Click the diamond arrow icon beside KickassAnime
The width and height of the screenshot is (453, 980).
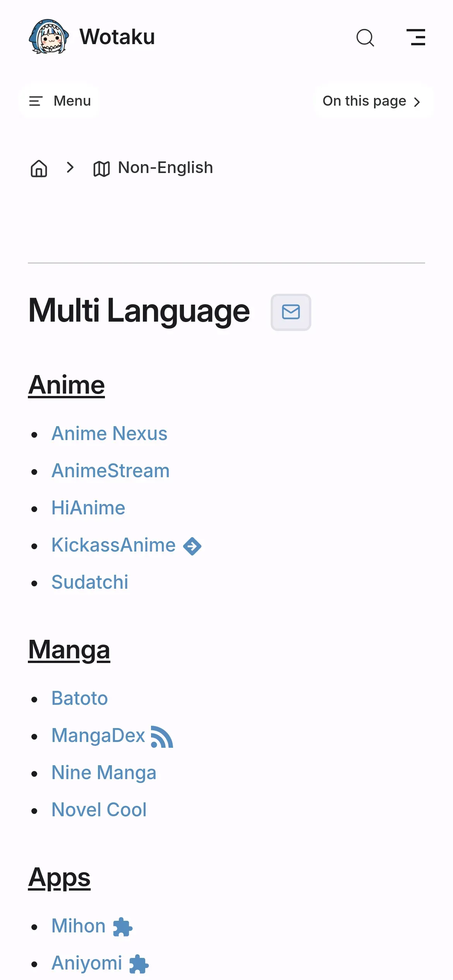click(x=192, y=546)
